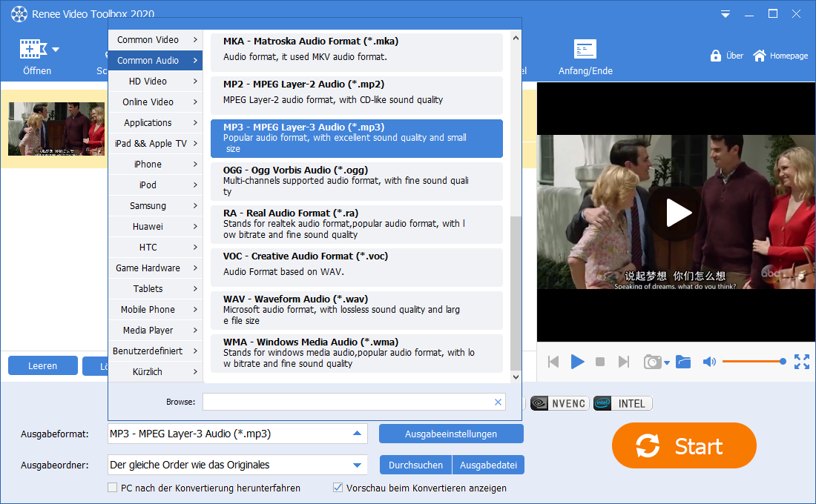Open the Common Video category
The width and height of the screenshot is (816, 504).
coord(155,39)
